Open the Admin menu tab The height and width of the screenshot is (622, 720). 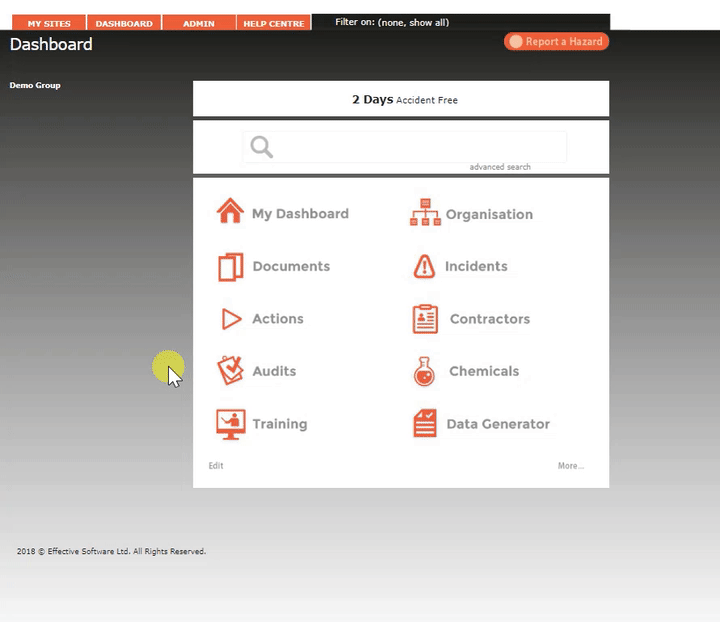pos(198,23)
